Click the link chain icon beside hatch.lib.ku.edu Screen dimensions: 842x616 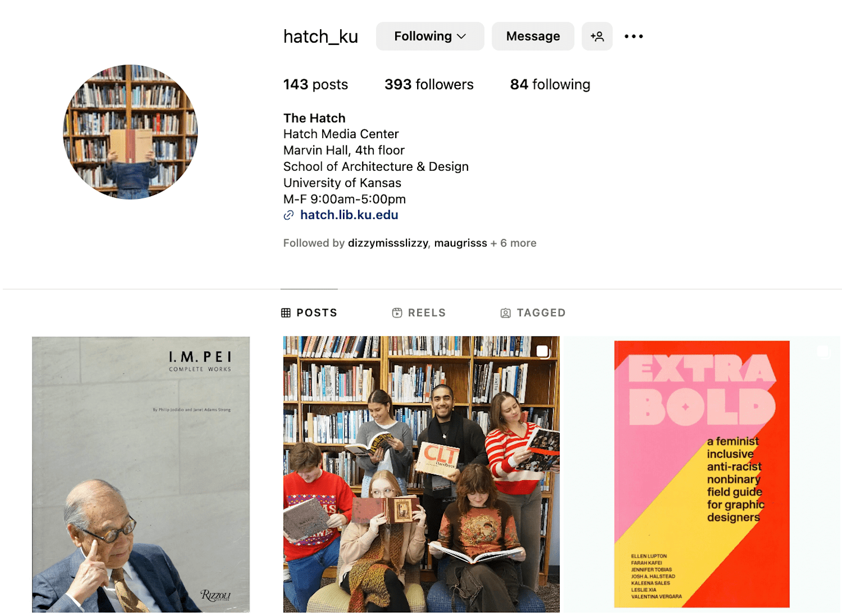tap(289, 215)
